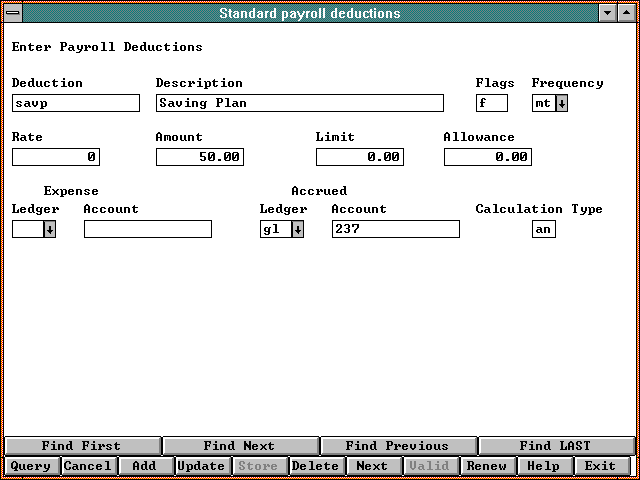The image size is (640, 480).
Task: Click the Accrued Account field with 237
Action: (x=395, y=229)
